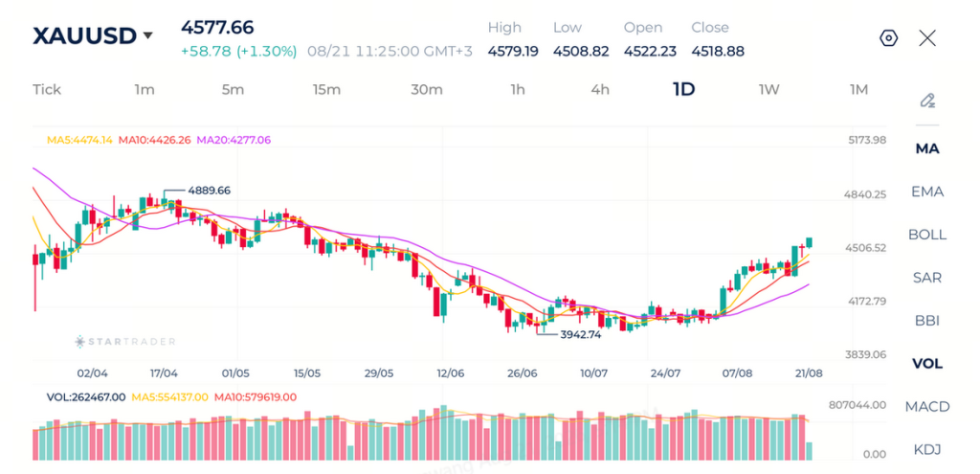Switch sub-chart to MACD

927,407
